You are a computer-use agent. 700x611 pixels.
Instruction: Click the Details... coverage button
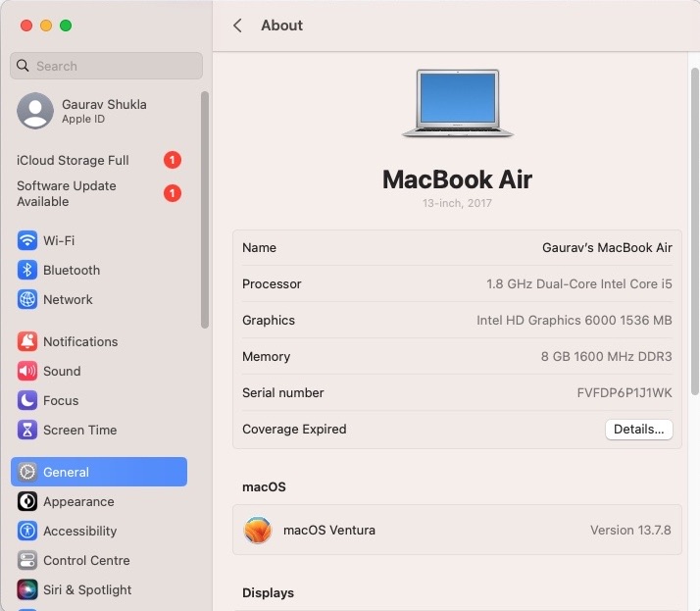point(639,430)
